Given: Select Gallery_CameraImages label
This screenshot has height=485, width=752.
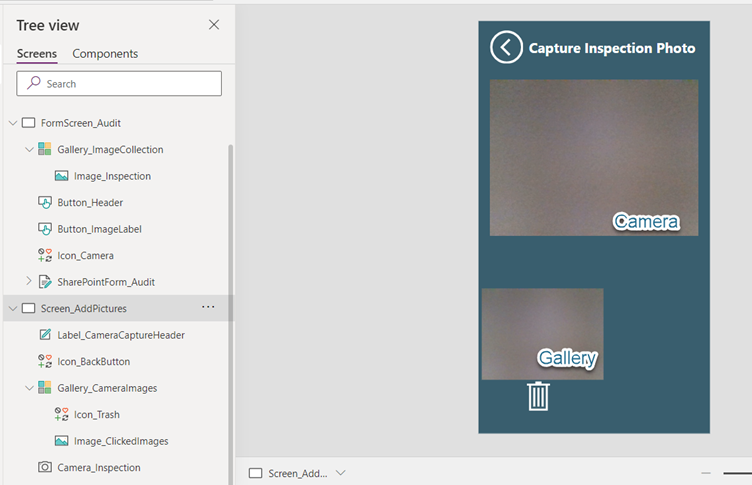Looking at the screenshot, I should click(x=107, y=388).
